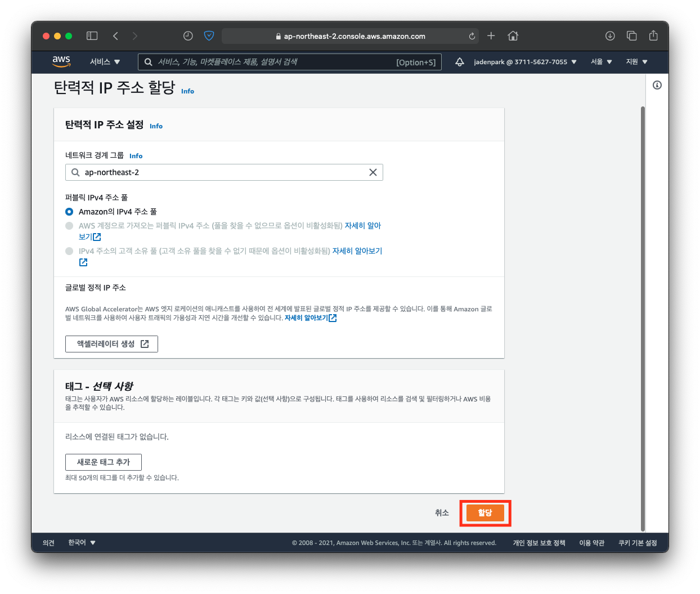Select AWS 계정으로 가져오는 퍼블릭 IPv4 radio
The image size is (700, 594).
(x=69, y=226)
